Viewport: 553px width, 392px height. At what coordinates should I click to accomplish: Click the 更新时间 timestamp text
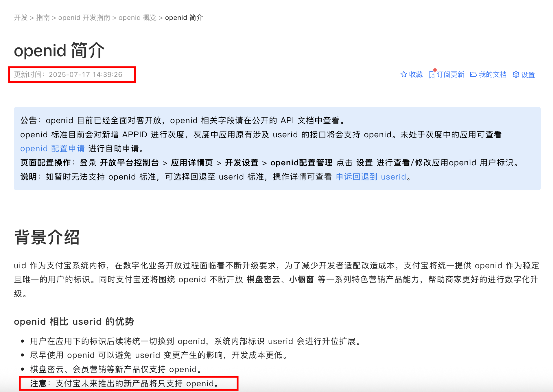coord(68,75)
